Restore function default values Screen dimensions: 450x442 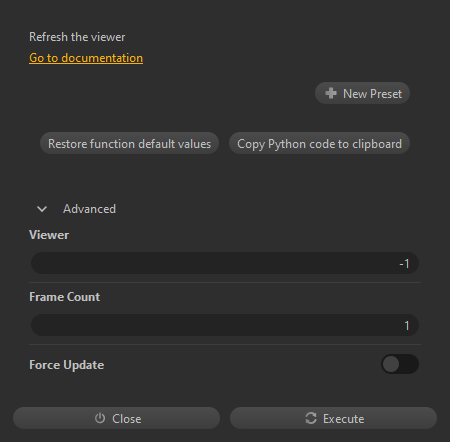click(x=129, y=144)
